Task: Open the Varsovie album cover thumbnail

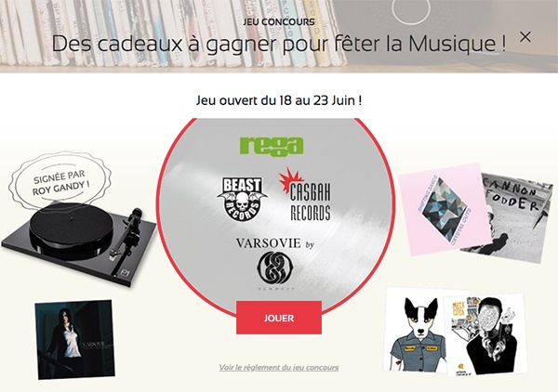Action: coord(75,339)
